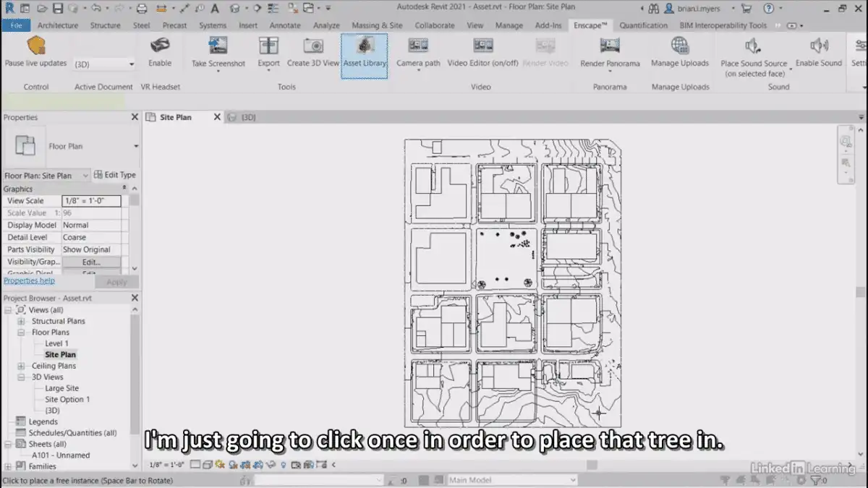The width and height of the screenshot is (868, 488).
Task: Click the Visibility/Graphics Edit button
Action: coord(91,262)
